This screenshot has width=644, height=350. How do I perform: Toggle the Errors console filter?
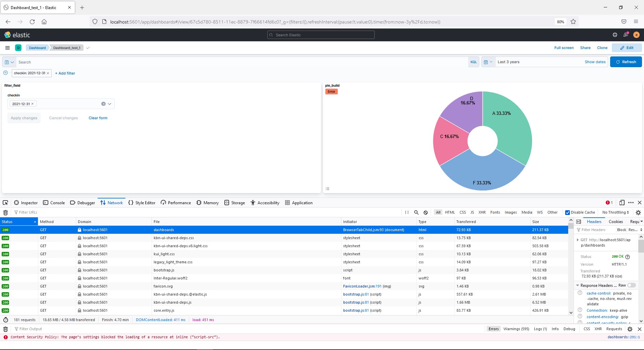point(493,329)
